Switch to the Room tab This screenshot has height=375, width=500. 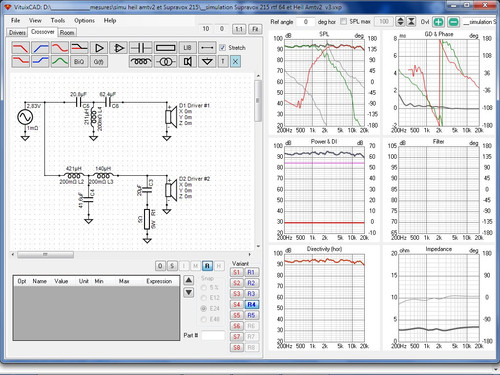click(x=67, y=33)
